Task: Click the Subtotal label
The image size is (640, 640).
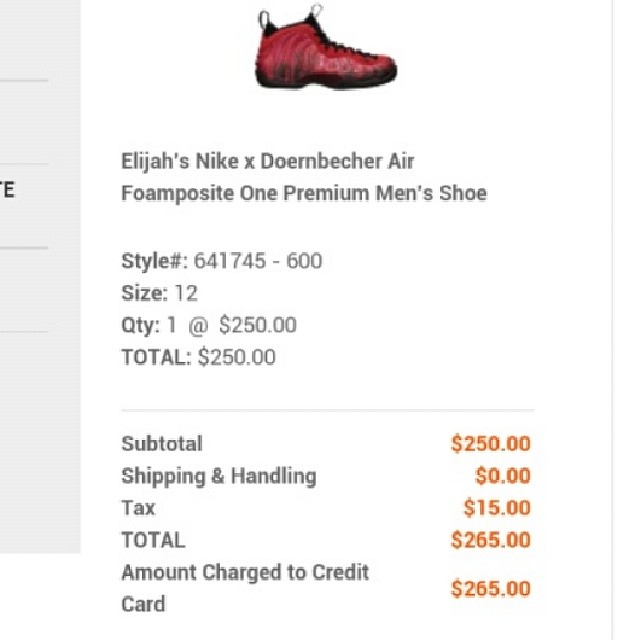Action: (161, 443)
